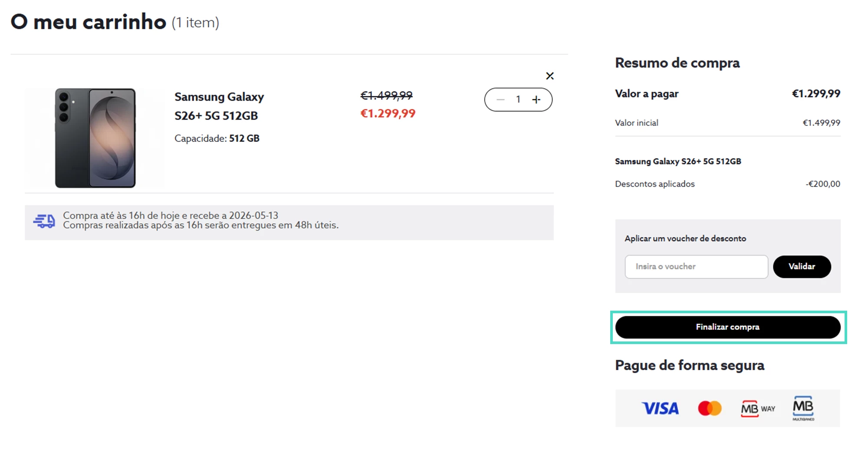Select the Mastercard payment logo
The height and width of the screenshot is (456, 868).
[x=710, y=408]
